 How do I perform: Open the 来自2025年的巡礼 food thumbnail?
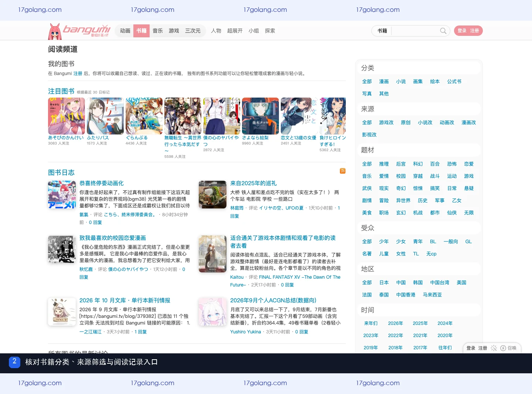pyautogui.click(x=213, y=195)
